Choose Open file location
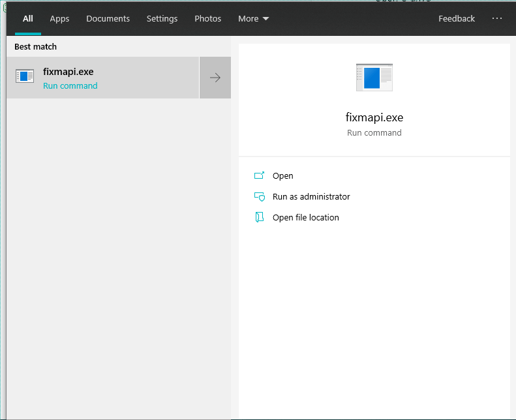 pyautogui.click(x=305, y=218)
